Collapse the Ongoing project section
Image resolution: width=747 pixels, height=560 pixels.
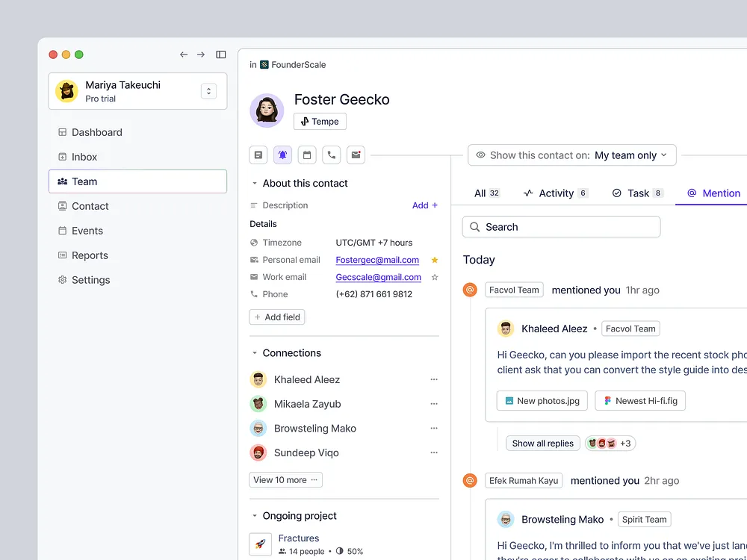[x=255, y=516]
